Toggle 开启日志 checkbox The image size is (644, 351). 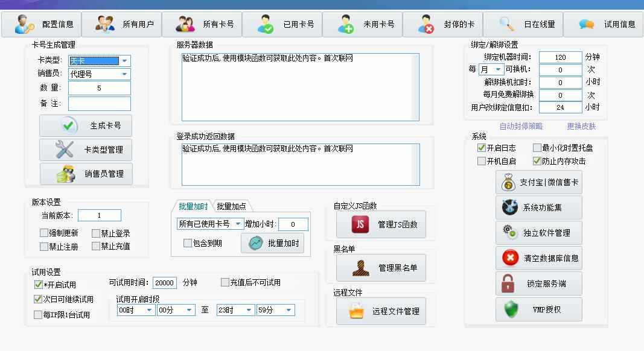482,147
